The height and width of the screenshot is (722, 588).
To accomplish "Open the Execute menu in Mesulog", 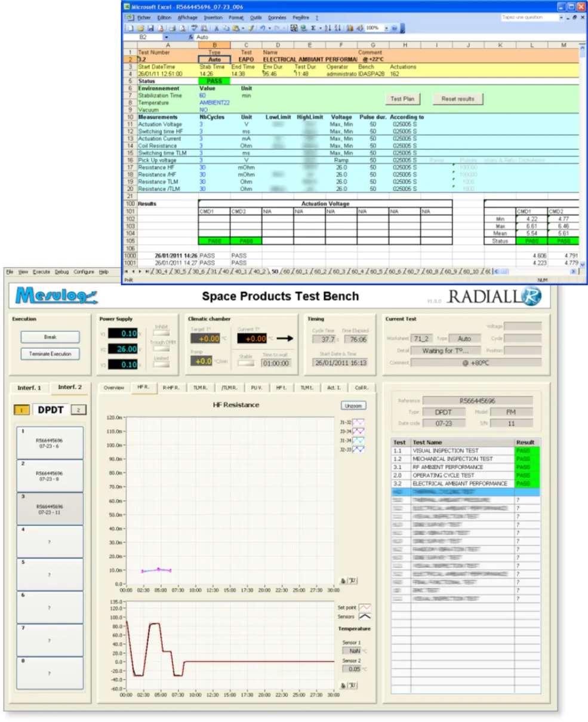I will [41, 272].
